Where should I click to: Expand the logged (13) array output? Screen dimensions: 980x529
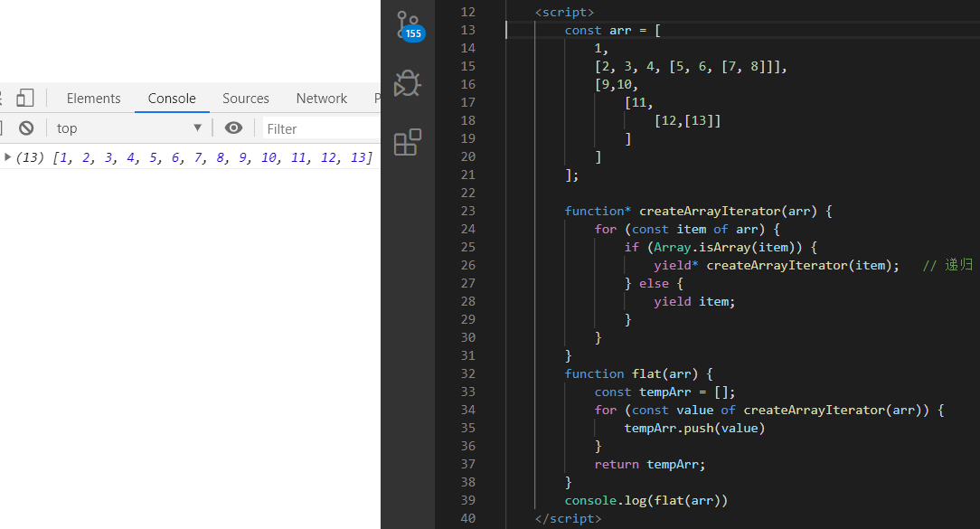[x=7, y=157]
